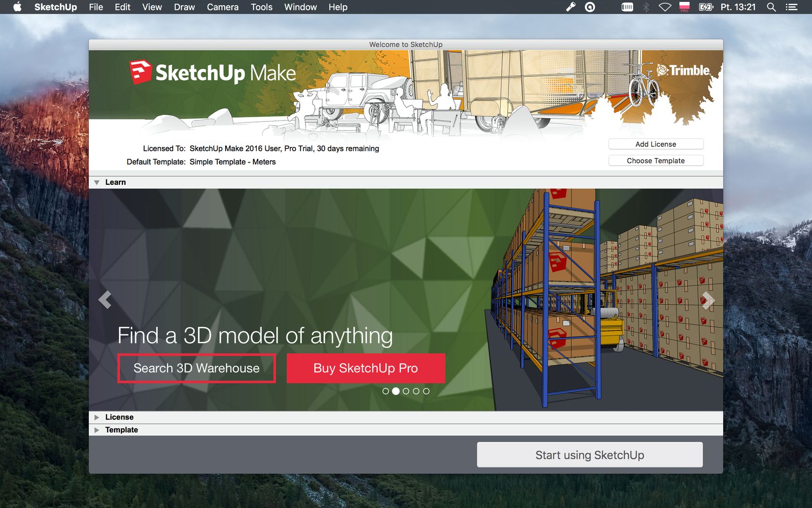Image resolution: width=812 pixels, height=508 pixels.
Task: Open the Window menu
Action: 300,7
